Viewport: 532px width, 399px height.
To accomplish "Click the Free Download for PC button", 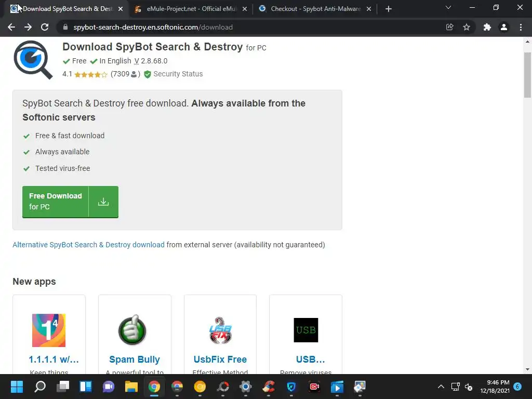I will point(70,202).
